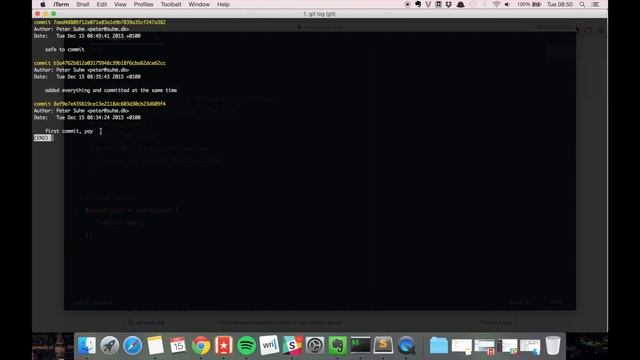The height and width of the screenshot is (360, 640).
Task: Open the Toolbelt menu
Action: pos(171,4)
